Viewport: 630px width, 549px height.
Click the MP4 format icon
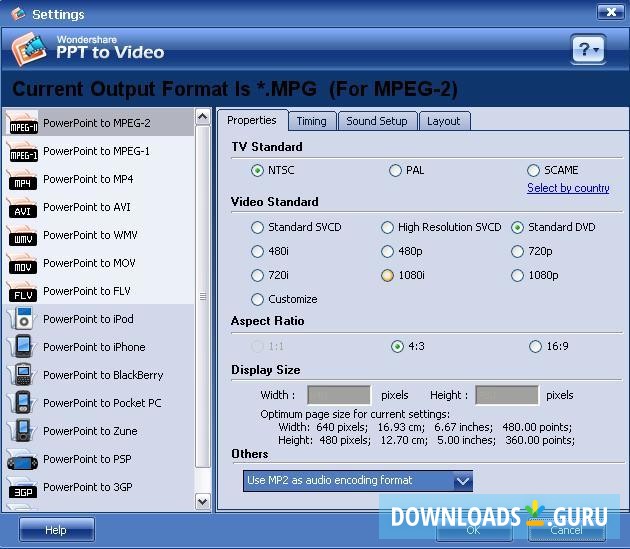23,179
